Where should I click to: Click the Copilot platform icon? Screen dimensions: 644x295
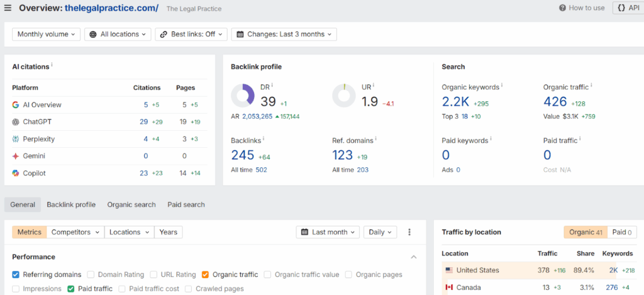click(16, 174)
